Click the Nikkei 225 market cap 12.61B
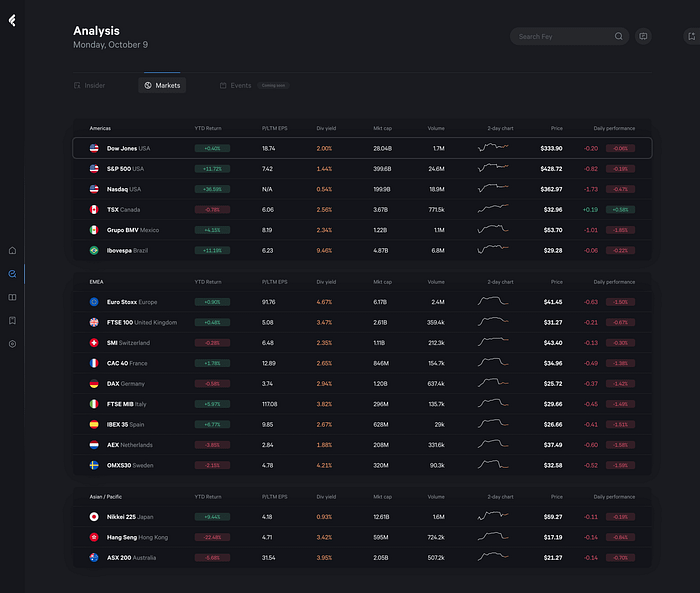 (381, 517)
